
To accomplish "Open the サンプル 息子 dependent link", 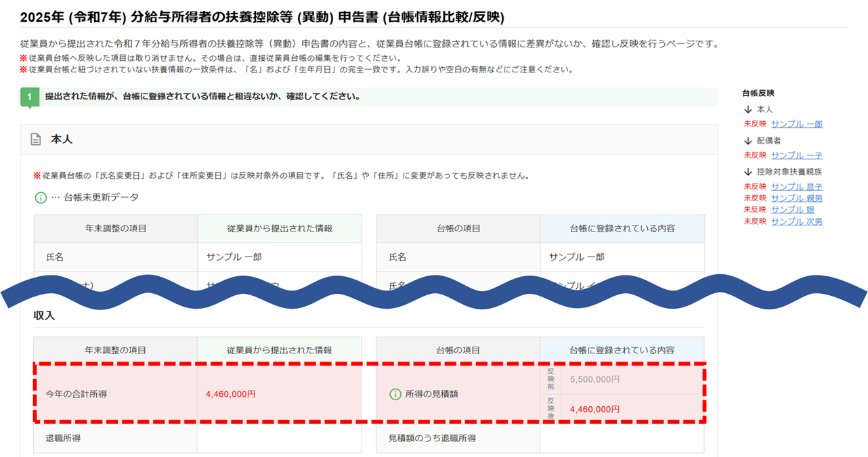I will click(x=796, y=187).
